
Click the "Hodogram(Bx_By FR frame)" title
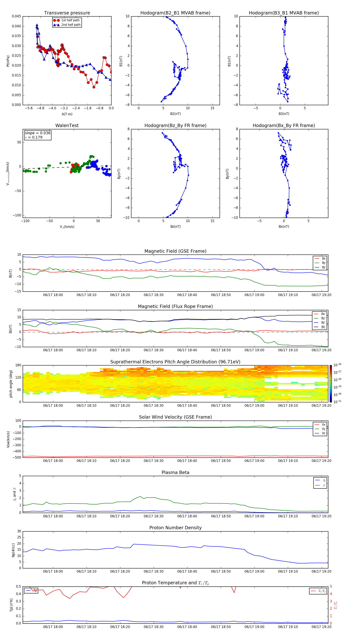click(x=284, y=125)
